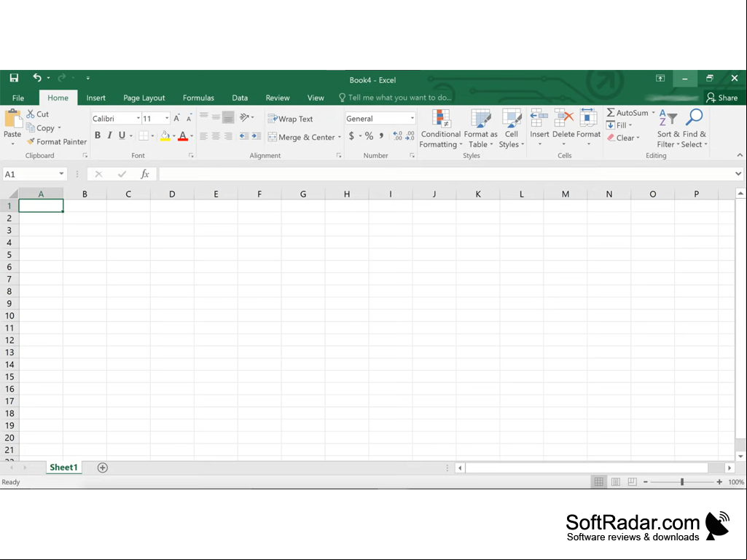This screenshot has width=747, height=560.
Task: Click the Insert Function fx icon
Action: pyautogui.click(x=145, y=174)
